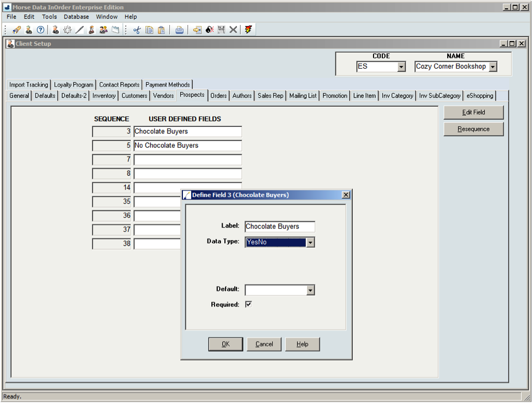Click the lightning bolt toolbar icon
Image resolution: width=532 pixels, height=403 pixels.
pos(248,30)
